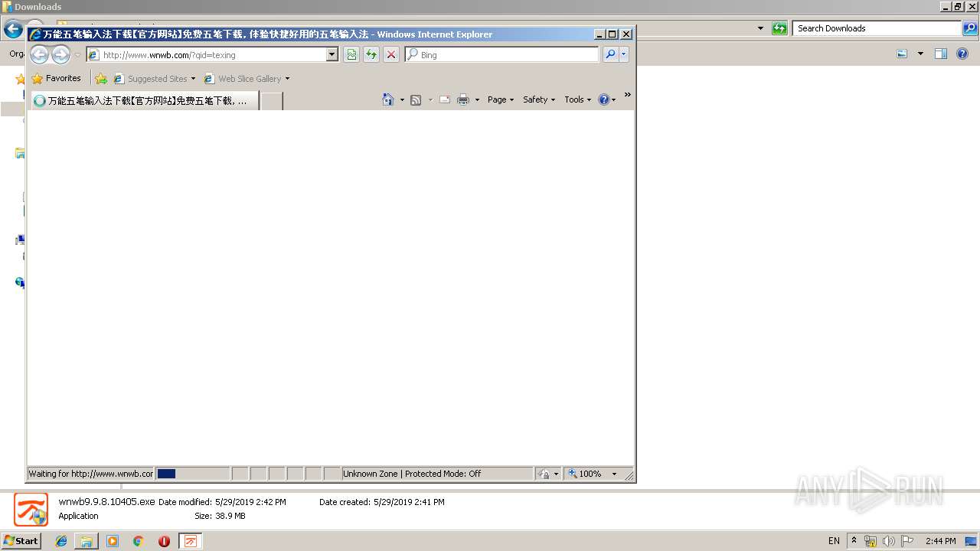Click the Internet Explorer Back button
Viewport: 980px width, 551px height.
(39, 54)
